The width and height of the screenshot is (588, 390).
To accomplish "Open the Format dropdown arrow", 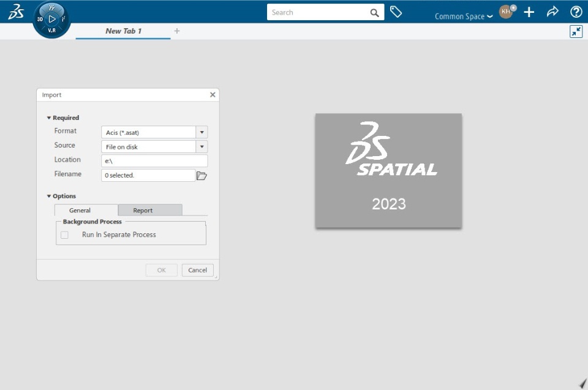I will click(202, 132).
